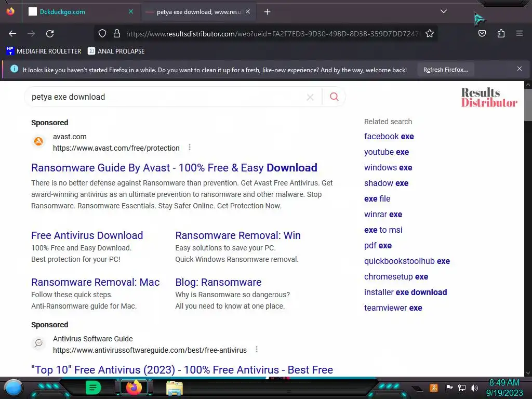
Task: Open the network tray icon
Action: click(461, 388)
